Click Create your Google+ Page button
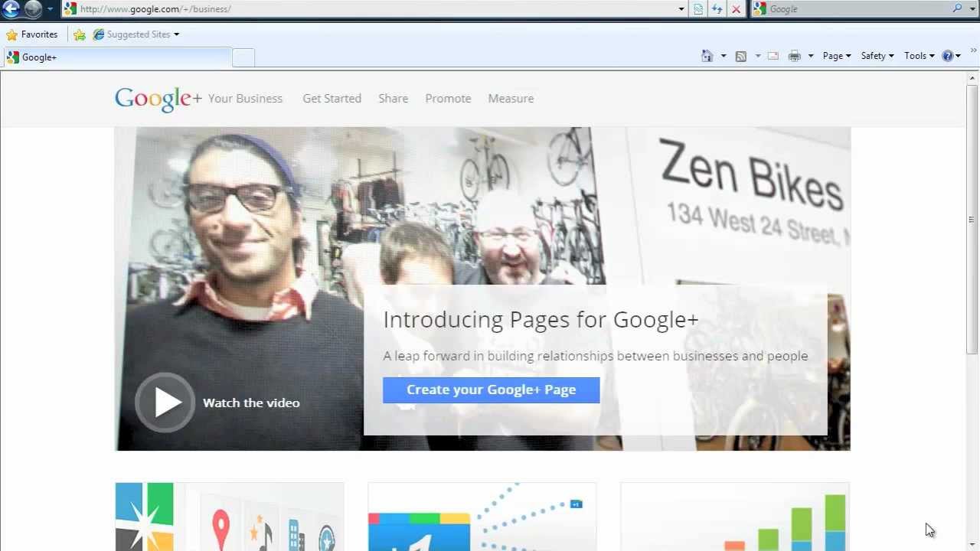The image size is (980, 551). [x=491, y=390]
